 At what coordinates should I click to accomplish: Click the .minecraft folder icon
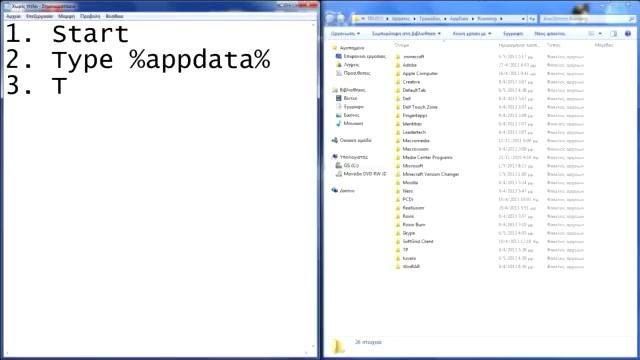(x=398, y=57)
